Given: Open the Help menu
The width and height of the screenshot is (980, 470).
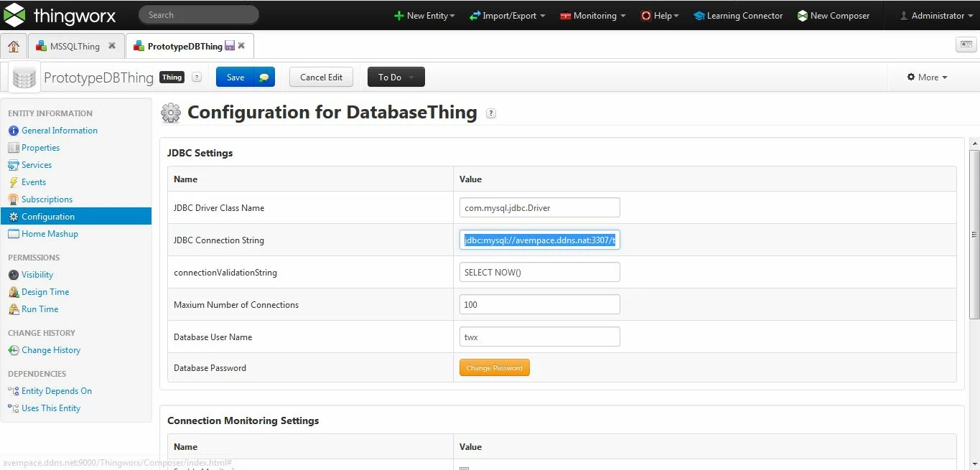Looking at the screenshot, I should 660,15.
